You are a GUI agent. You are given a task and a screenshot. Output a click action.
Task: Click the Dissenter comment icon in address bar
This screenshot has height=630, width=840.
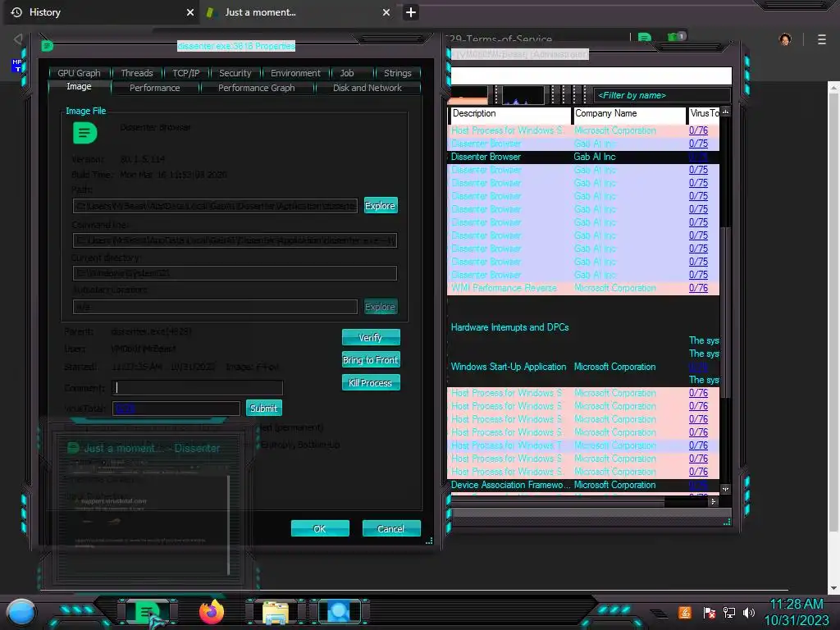tap(645, 38)
